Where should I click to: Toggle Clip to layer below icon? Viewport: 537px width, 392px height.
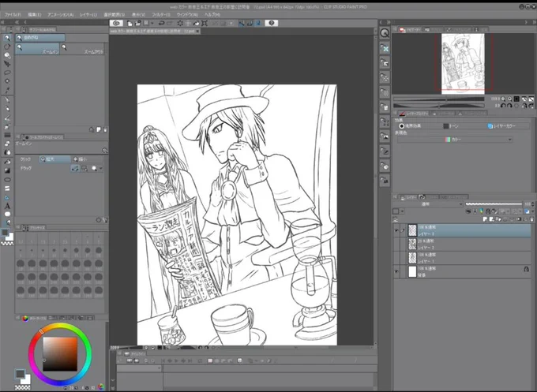(x=468, y=211)
